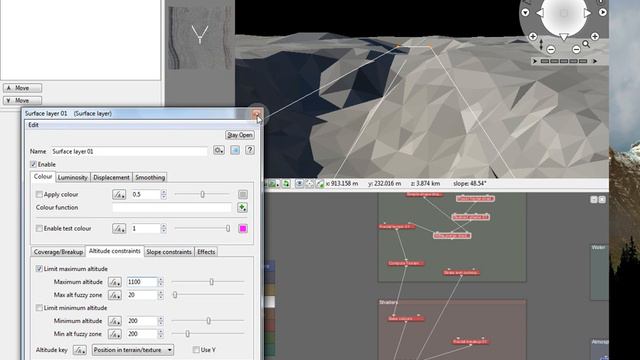Screen dimensions: 640x360
Task: Open the grey Apply colour swatch
Action: (x=243, y=195)
